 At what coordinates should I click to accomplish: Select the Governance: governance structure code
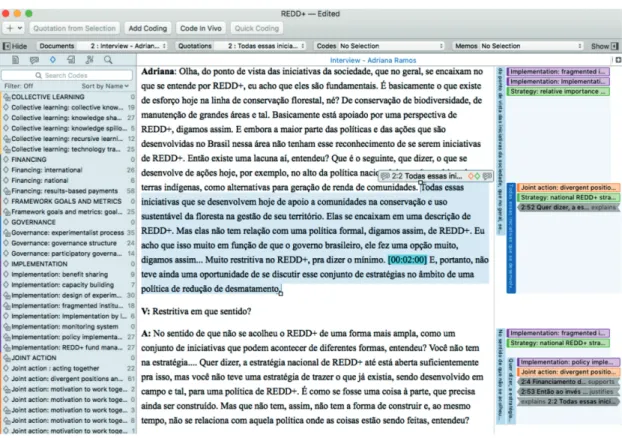tap(68, 243)
